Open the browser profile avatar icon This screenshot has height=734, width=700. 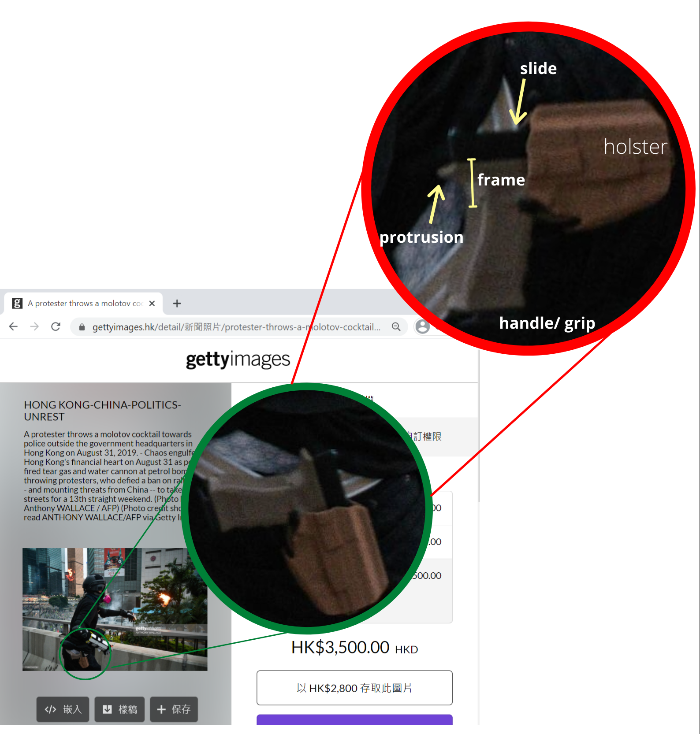422,326
